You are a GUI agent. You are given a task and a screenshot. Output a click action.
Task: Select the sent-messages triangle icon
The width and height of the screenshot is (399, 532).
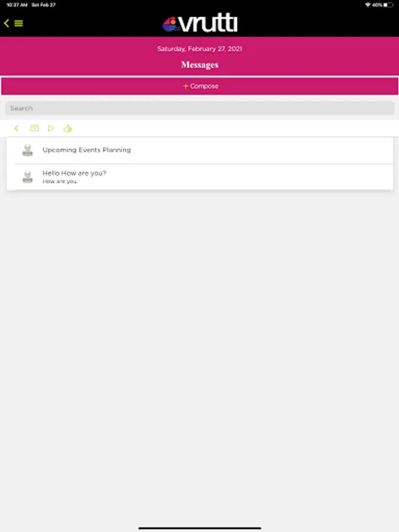[51, 128]
